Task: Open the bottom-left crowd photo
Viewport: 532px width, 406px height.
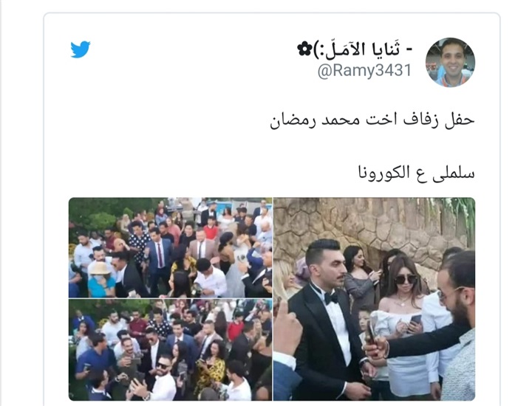Action: click(171, 350)
